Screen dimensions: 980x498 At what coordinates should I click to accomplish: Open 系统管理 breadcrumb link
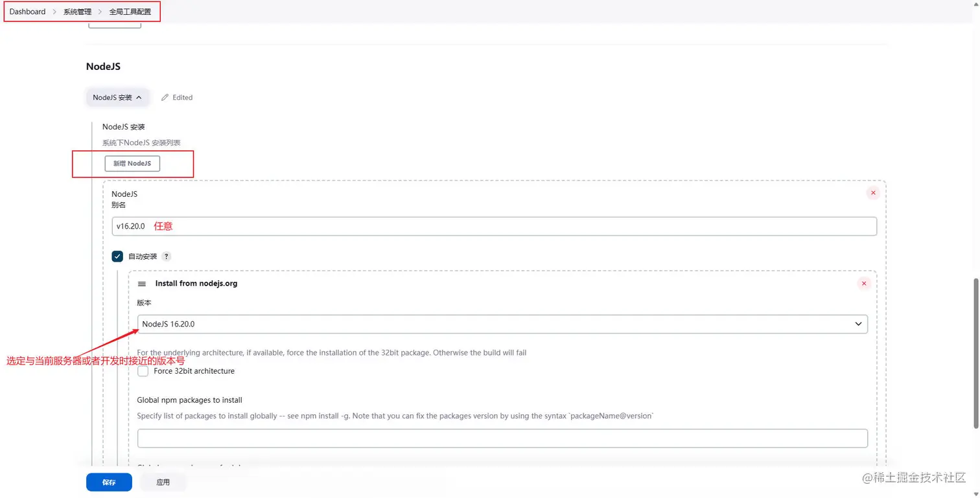[77, 12]
